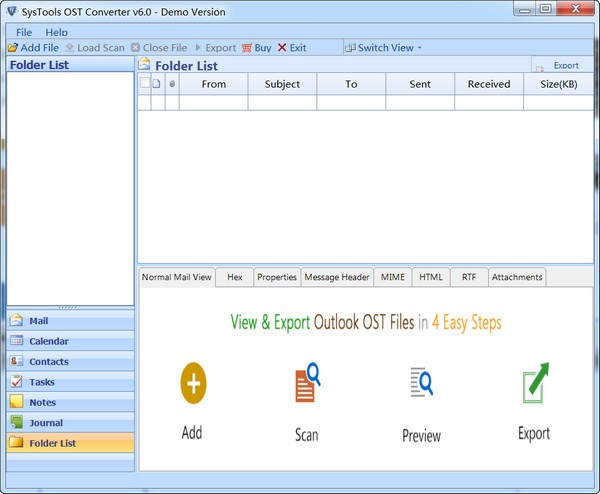The width and height of the screenshot is (600, 494).
Task: Click Close File in the toolbar
Action: click(159, 48)
